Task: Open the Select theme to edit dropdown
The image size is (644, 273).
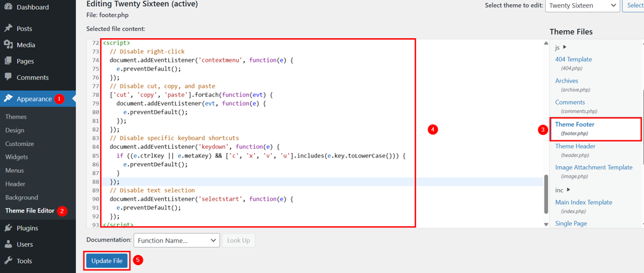Action: 582,6
